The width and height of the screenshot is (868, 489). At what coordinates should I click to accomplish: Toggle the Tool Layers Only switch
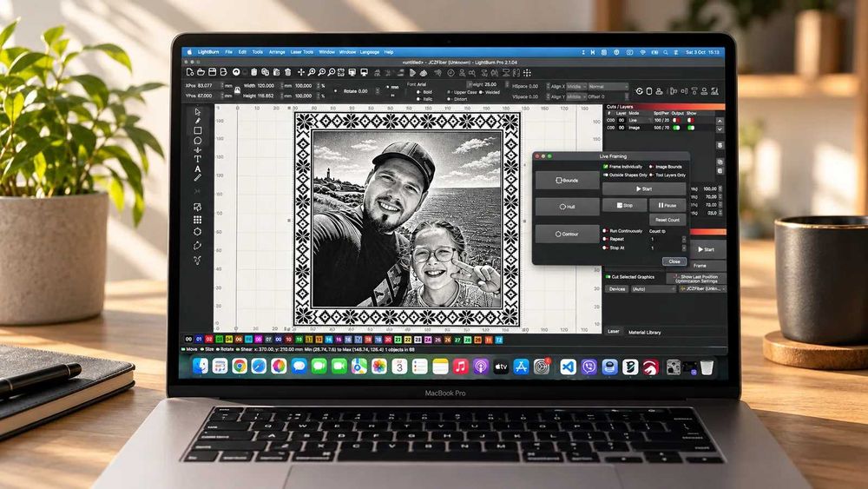point(652,175)
